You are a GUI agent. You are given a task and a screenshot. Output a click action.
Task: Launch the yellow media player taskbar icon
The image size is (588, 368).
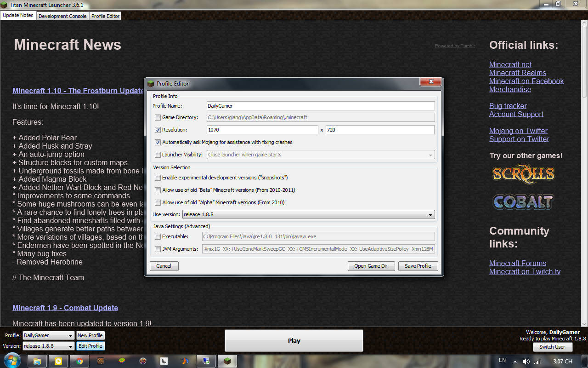click(58, 361)
